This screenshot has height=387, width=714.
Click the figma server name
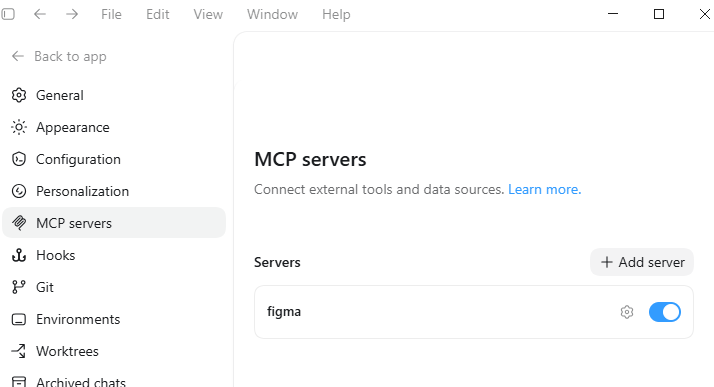(284, 312)
